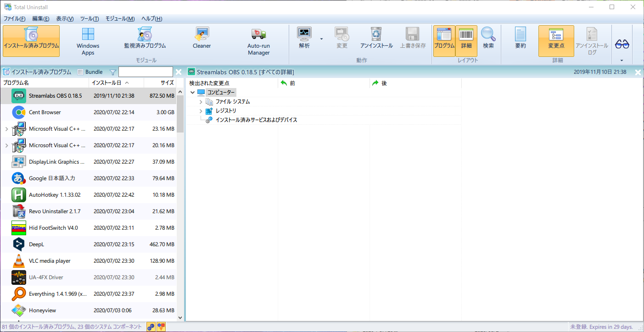
Task: Click the 後 column header
Action: (x=416, y=83)
